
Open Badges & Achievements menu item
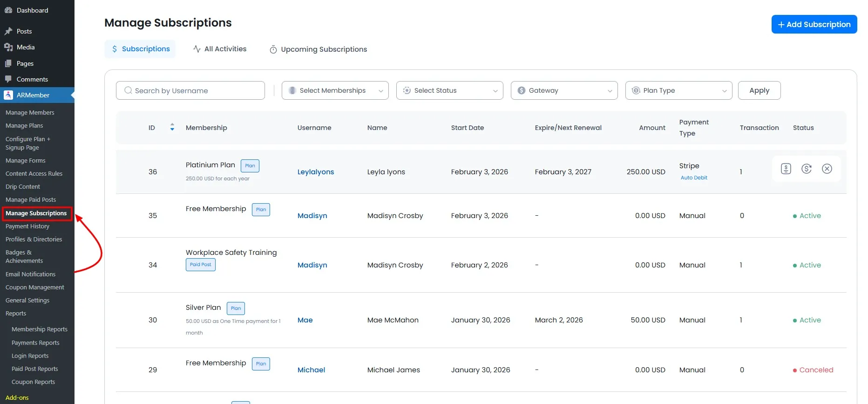[x=24, y=257]
